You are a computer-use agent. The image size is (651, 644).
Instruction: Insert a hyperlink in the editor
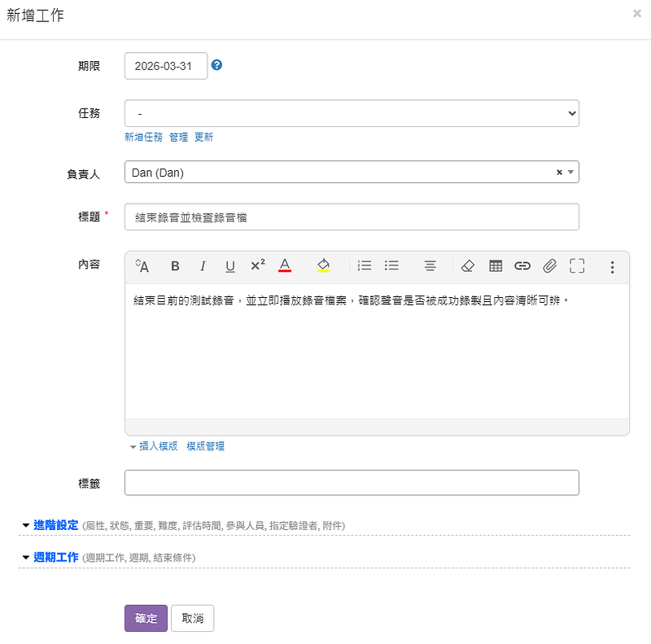[522, 265]
